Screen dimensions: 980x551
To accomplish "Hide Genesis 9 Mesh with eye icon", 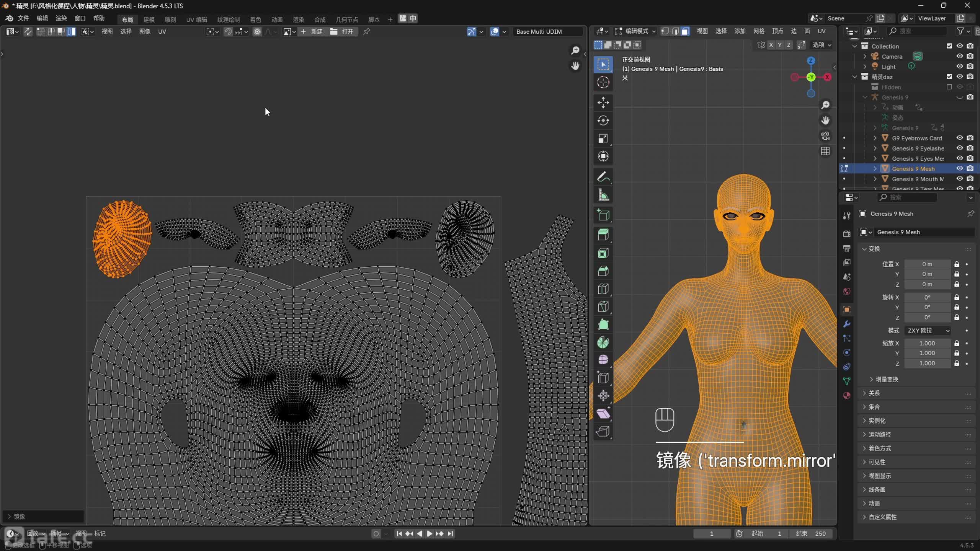I will click(959, 168).
